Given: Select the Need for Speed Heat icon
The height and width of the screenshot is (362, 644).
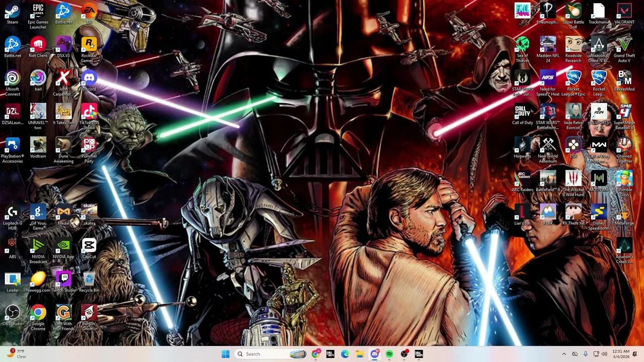Looking at the screenshot, I should (x=547, y=83).
